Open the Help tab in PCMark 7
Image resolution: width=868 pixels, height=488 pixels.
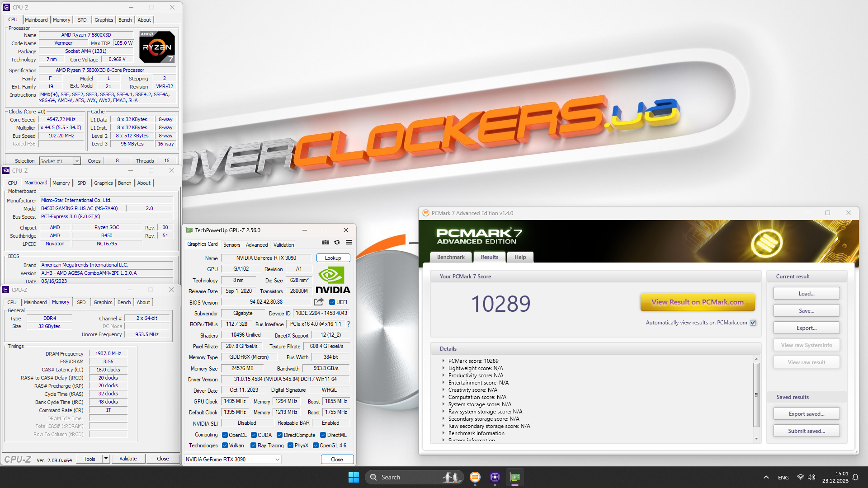(520, 257)
